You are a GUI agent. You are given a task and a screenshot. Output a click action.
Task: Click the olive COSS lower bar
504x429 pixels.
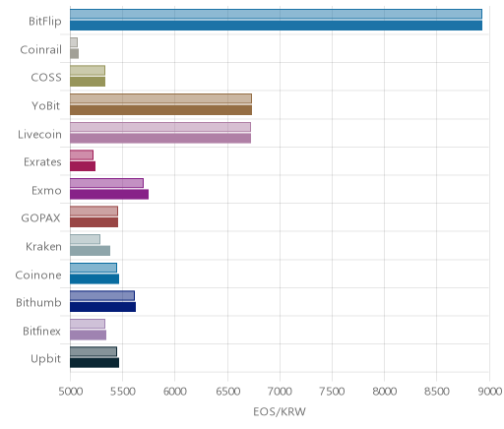pyautogui.click(x=88, y=82)
